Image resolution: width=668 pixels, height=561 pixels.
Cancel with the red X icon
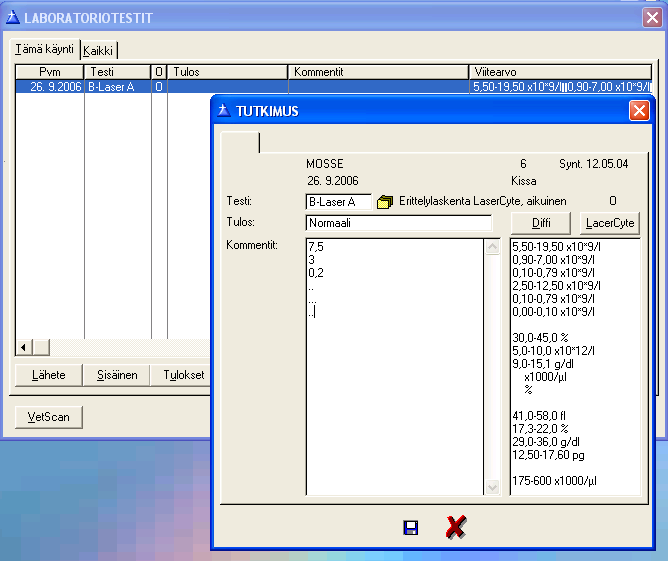point(456,527)
